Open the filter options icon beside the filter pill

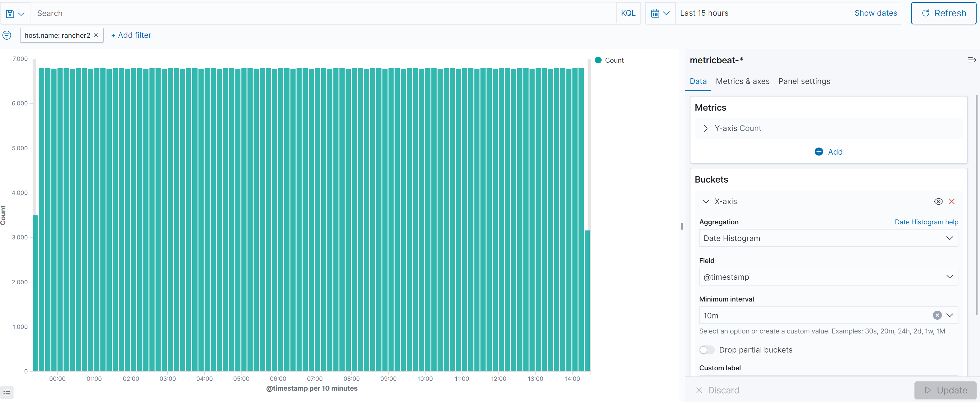pyautogui.click(x=7, y=35)
